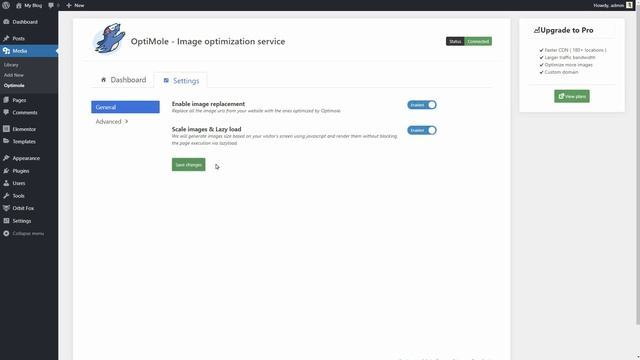The width and height of the screenshot is (640, 360).
Task: Select Add New under Media
Action: pos(13,75)
